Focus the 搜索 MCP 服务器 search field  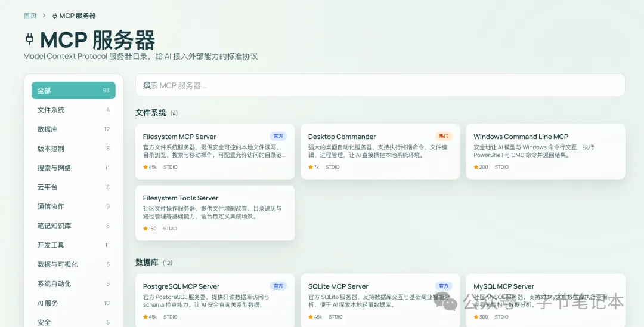[x=380, y=85]
